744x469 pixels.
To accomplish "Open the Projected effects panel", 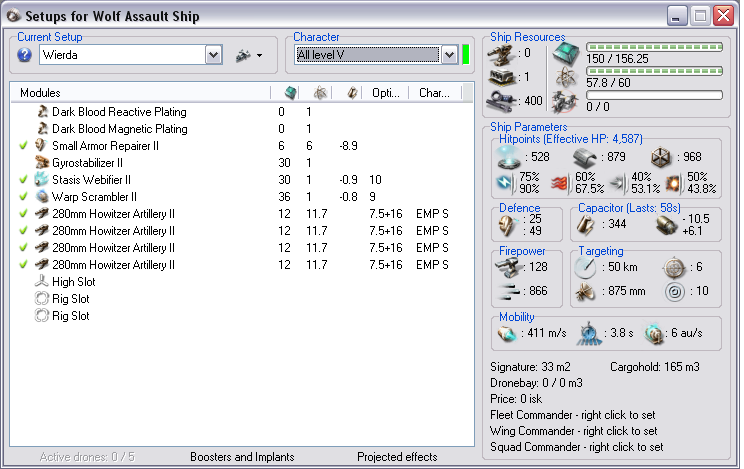I will 397,457.
